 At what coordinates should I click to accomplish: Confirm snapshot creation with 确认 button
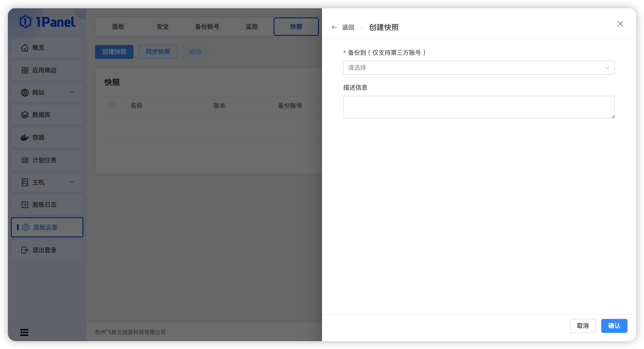pyautogui.click(x=614, y=326)
